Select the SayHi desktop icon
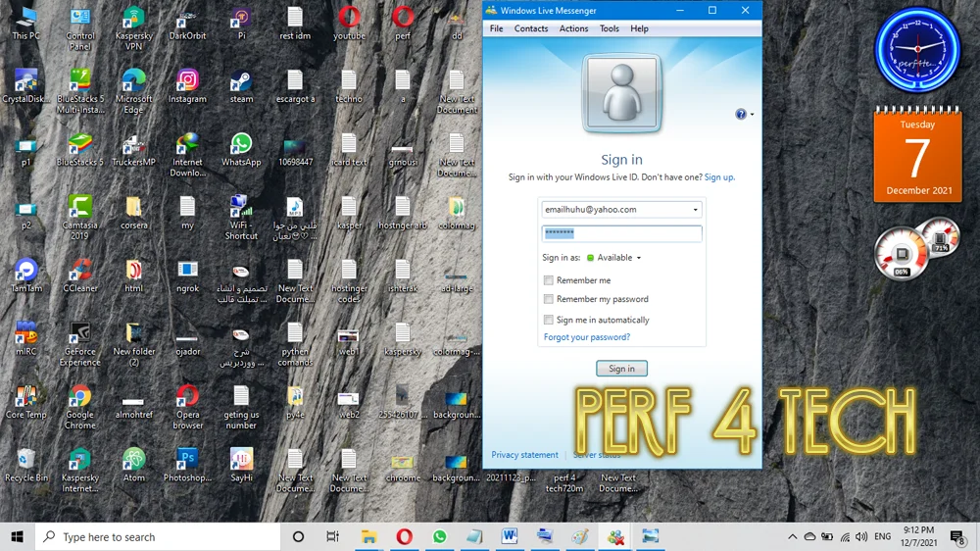The image size is (980, 551). [x=241, y=466]
